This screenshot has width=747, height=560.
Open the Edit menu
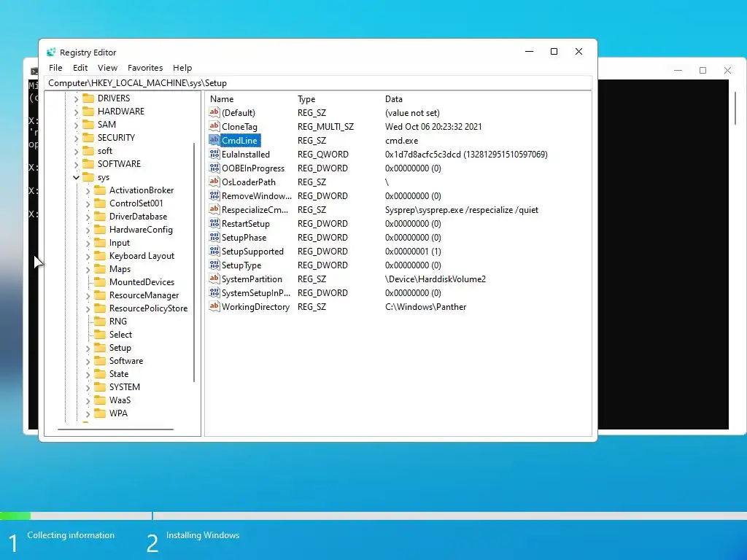(x=80, y=68)
